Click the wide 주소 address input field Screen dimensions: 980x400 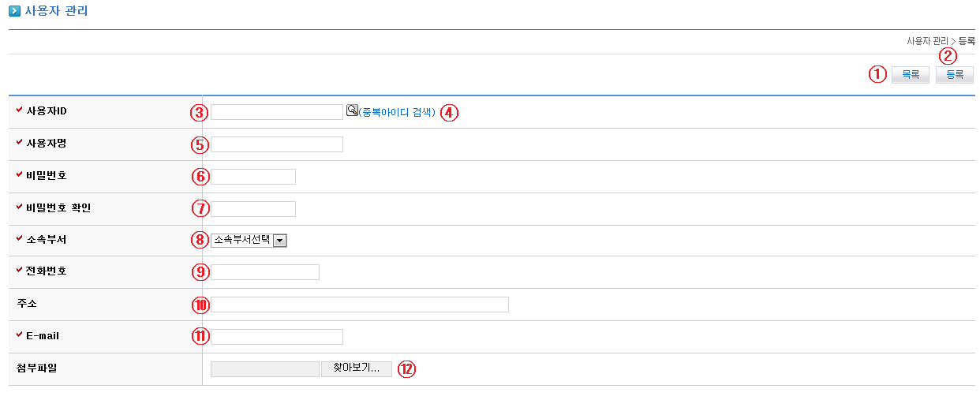[x=359, y=305]
